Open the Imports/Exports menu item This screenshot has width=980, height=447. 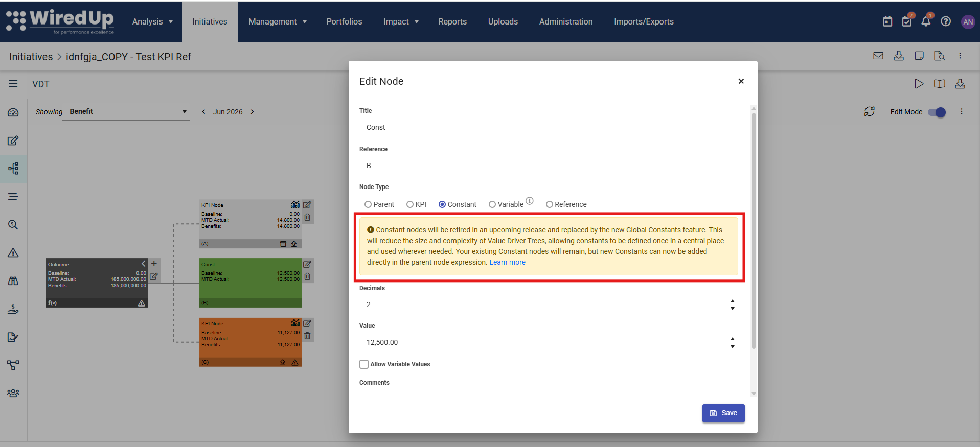click(x=644, y=21)
